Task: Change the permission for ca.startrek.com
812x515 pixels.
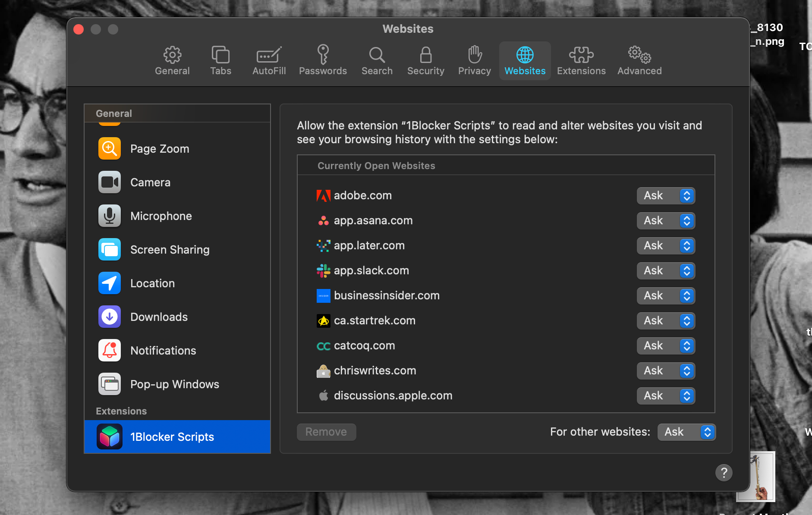Action: pos(666,321)
